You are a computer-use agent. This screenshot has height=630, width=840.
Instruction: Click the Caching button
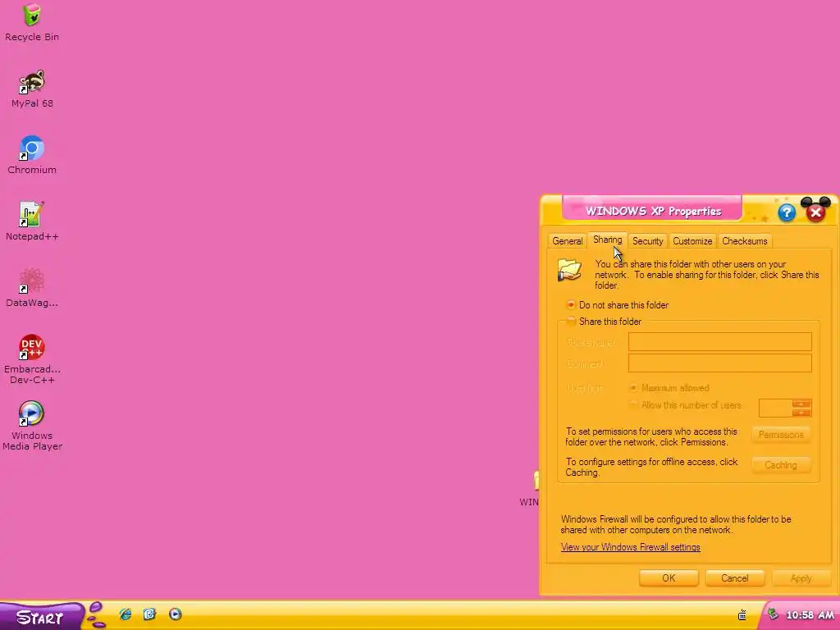click(781, 465)
